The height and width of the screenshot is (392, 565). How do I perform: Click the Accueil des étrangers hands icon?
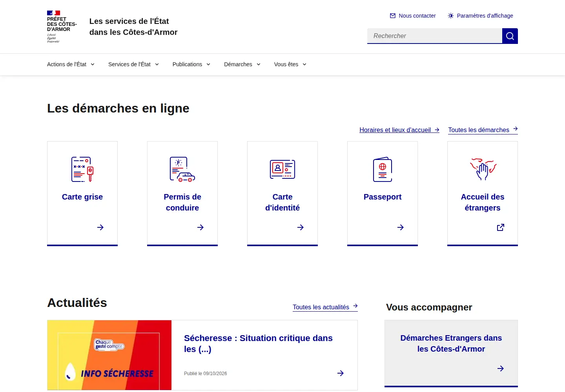click(483, 169)
